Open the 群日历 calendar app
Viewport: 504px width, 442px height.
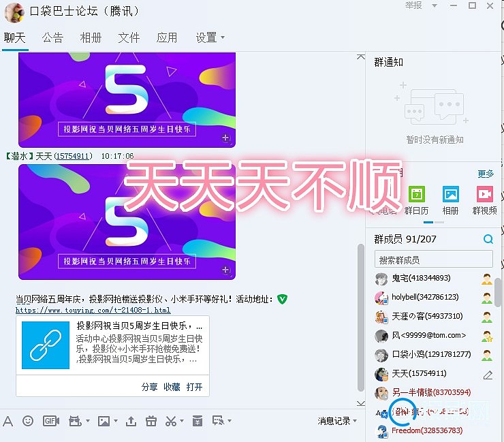[417, 200]
